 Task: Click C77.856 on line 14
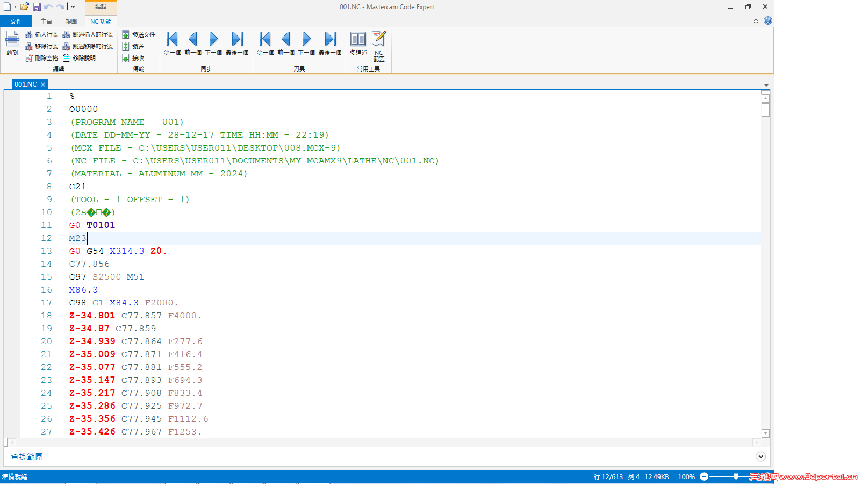click(x=89, y=264)
